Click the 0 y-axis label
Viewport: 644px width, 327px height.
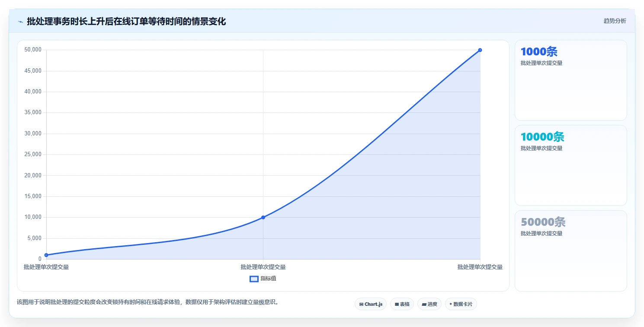40,259
